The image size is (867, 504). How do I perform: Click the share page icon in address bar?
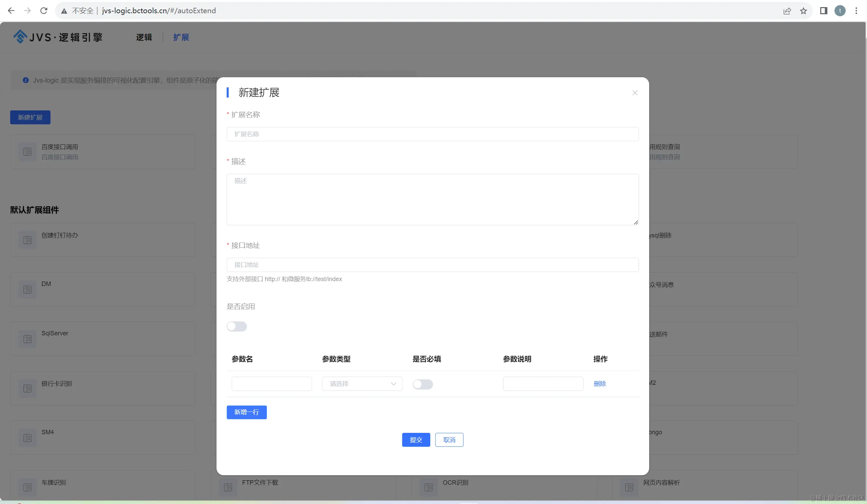(787, 11)
